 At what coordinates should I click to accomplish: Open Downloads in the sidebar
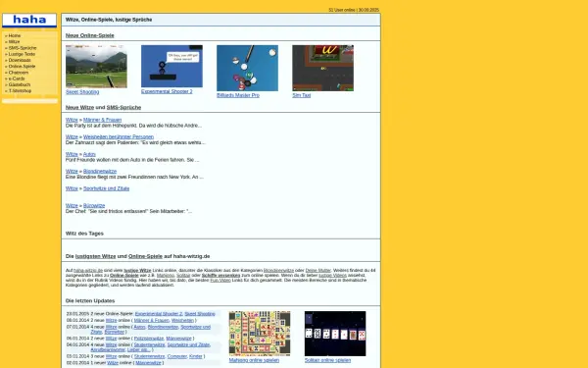20,60
